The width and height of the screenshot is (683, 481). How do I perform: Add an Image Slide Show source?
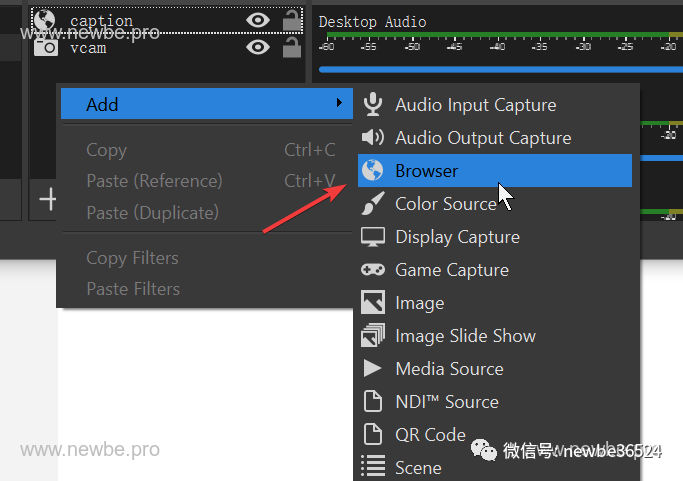495,335
